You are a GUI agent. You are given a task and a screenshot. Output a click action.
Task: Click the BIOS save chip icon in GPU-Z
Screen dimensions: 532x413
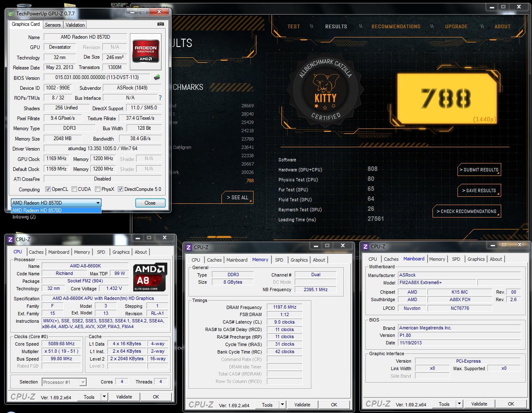157,77
